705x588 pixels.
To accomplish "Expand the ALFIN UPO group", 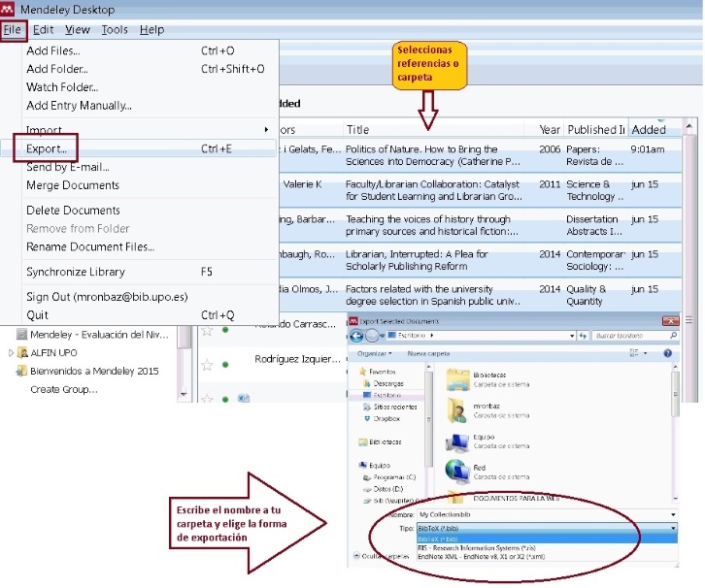I will coord(11,353).
